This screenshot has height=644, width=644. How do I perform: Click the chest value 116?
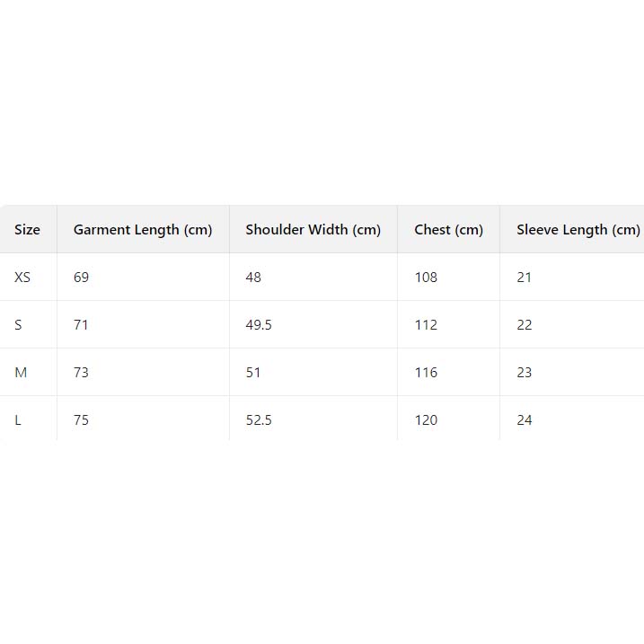click(x=426, y=373)
